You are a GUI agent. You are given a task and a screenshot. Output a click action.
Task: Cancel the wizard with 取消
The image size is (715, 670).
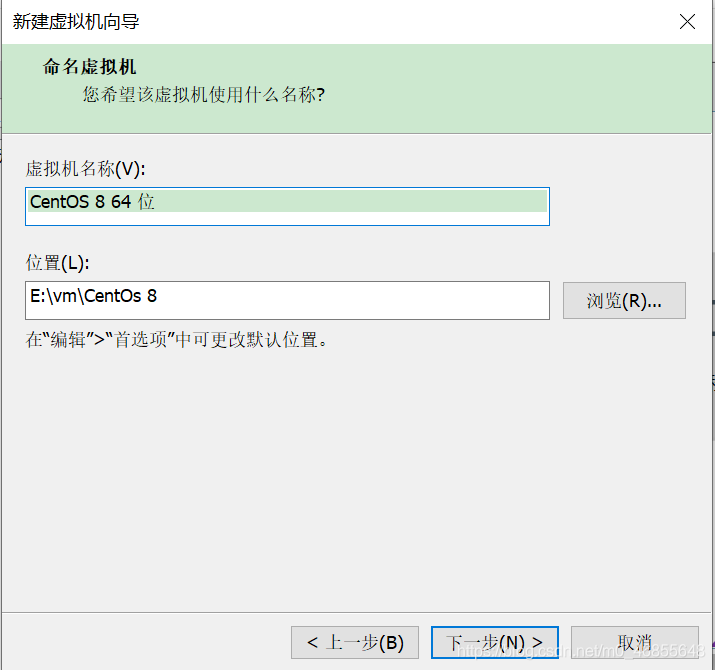click(635, 642)
